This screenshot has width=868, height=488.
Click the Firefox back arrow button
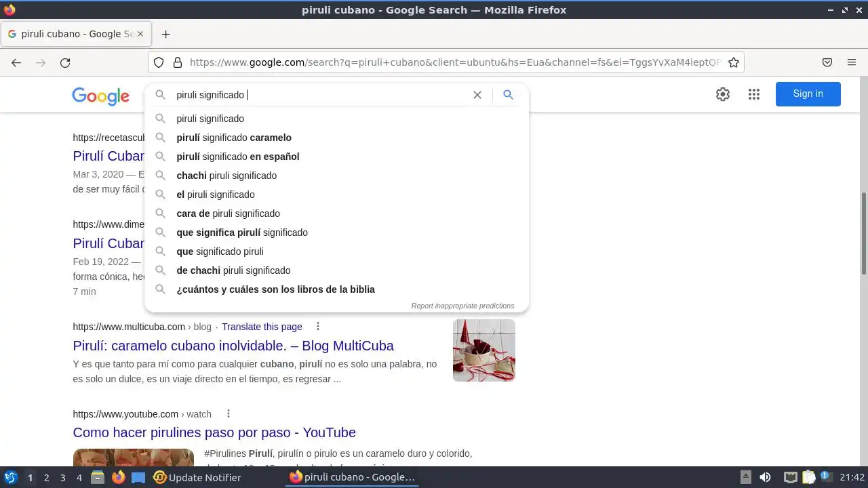16,62
